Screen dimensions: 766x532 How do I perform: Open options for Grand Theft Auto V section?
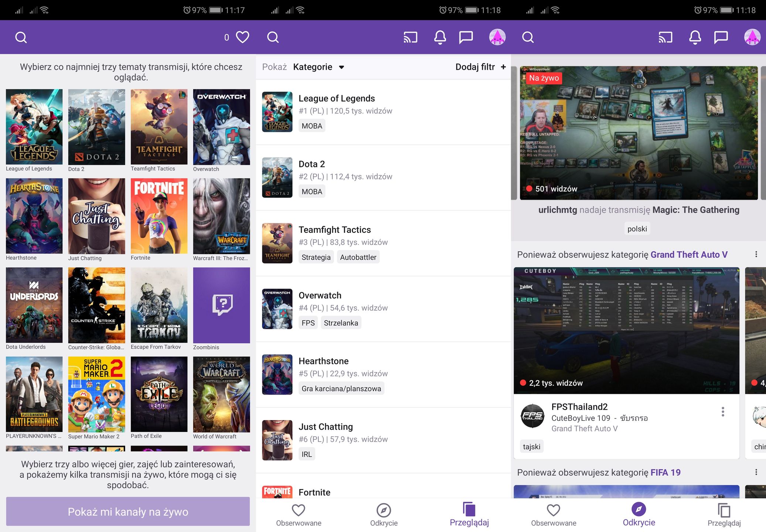[756, 254]
